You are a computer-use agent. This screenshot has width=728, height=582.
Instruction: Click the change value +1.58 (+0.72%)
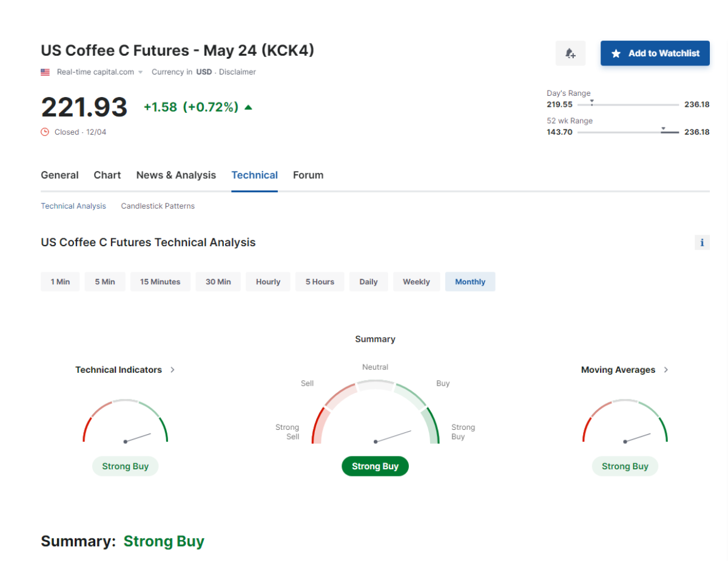(191, 107)
